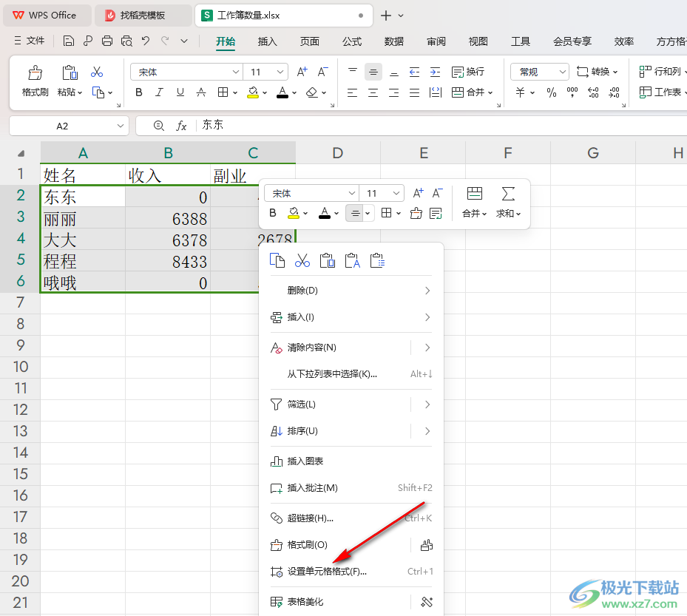Expand the Delete (删除) submenu arrow
Viewport: 687px width, 616px height.
[427, 291]
